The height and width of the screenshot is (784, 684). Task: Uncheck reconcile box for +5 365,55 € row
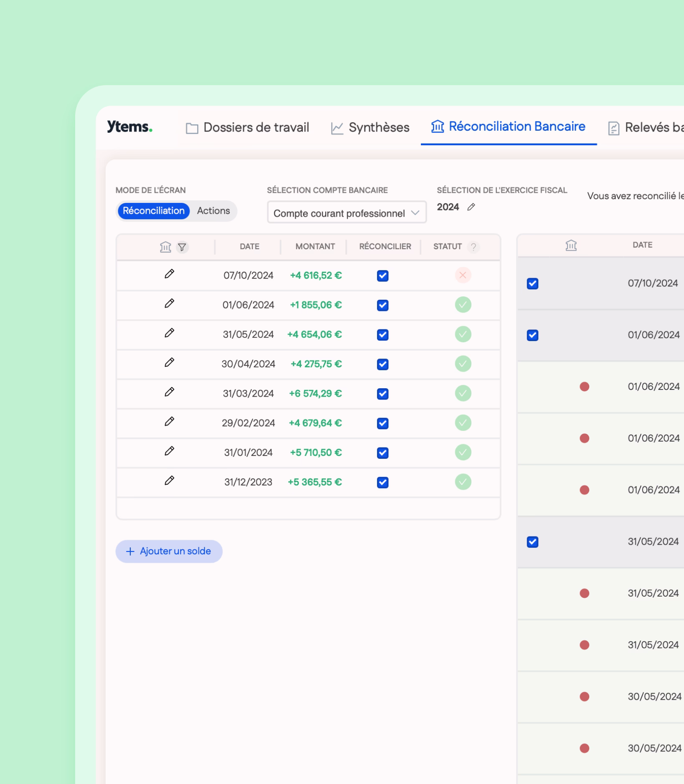click(x=383, y=482)
